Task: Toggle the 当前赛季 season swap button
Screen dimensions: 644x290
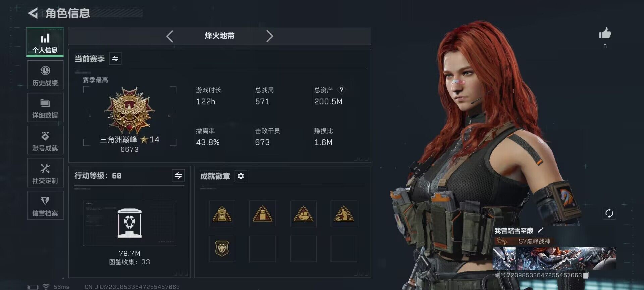Action: coord(115,59)
